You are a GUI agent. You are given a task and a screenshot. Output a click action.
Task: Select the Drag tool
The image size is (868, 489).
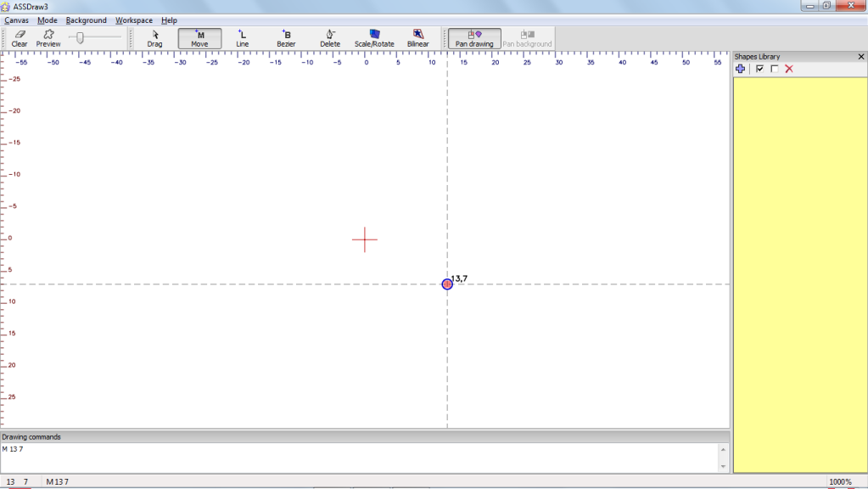coord(155,38)
